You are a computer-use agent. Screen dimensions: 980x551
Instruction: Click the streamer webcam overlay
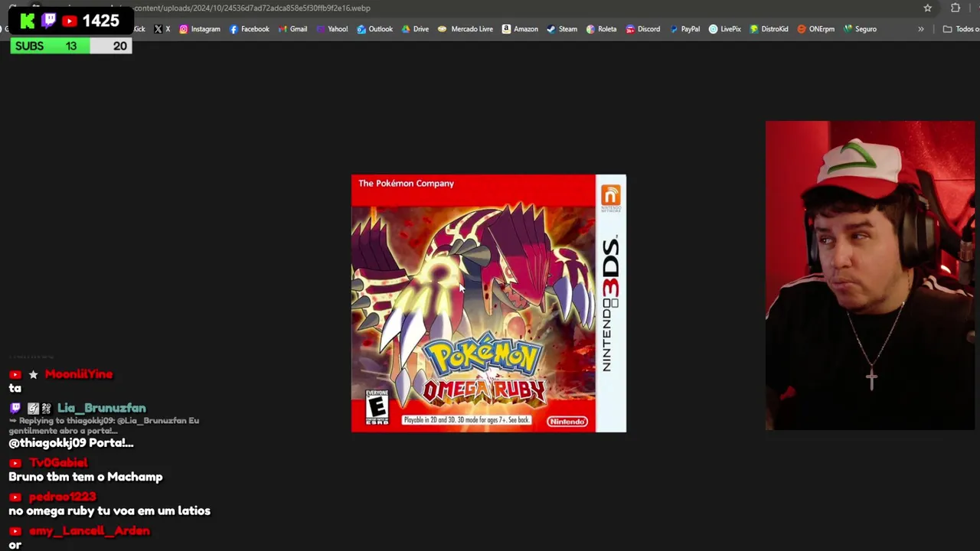tap(870, 275)
